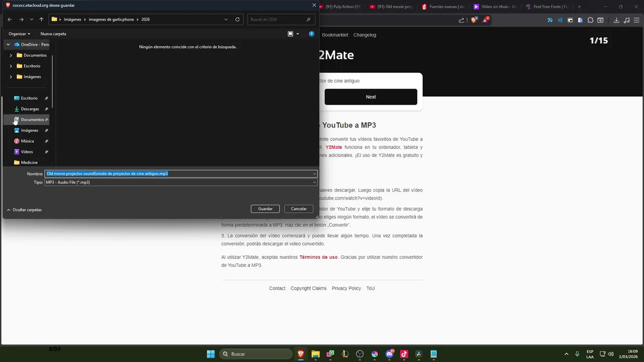644x362 pixels.
Task: Open the browser hamburger menu
Action: 636,20
